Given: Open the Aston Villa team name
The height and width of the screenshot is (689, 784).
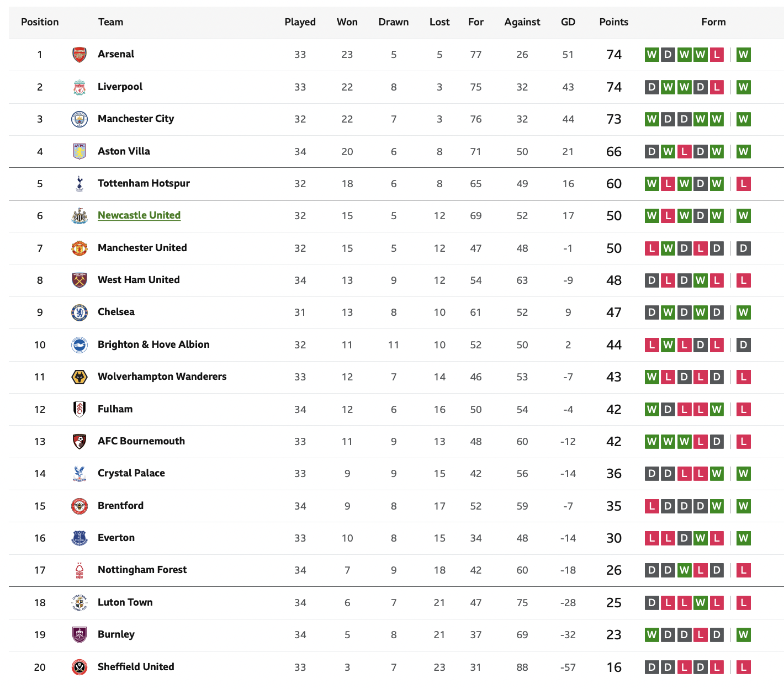Looking at the screenshot, I should (124, 151).
